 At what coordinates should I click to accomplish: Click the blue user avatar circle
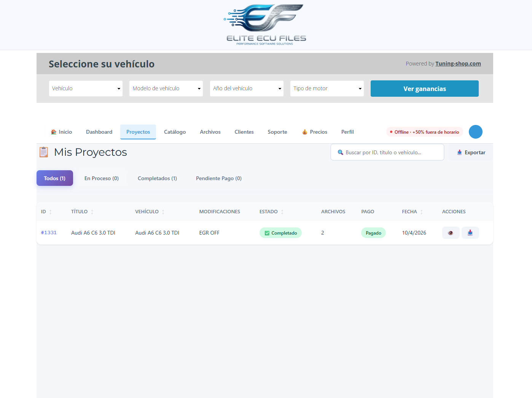click(475, 132)
